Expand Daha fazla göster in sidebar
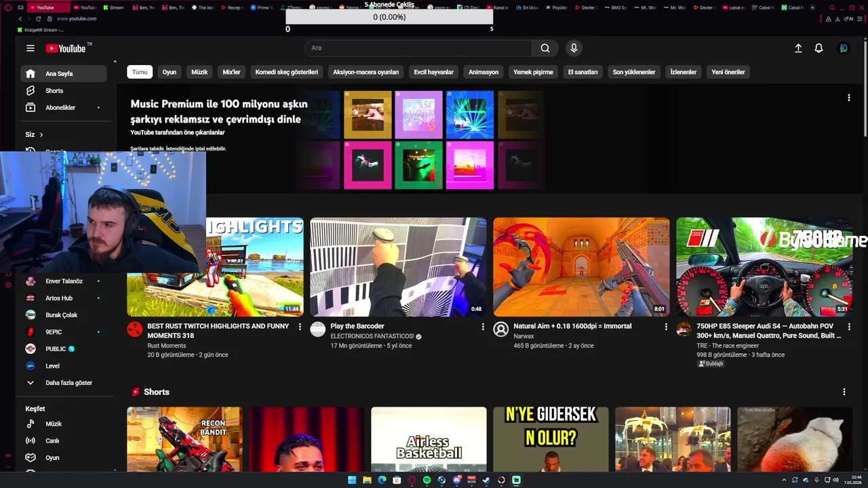This screenshot has width=868, height=488. (64, 383)
